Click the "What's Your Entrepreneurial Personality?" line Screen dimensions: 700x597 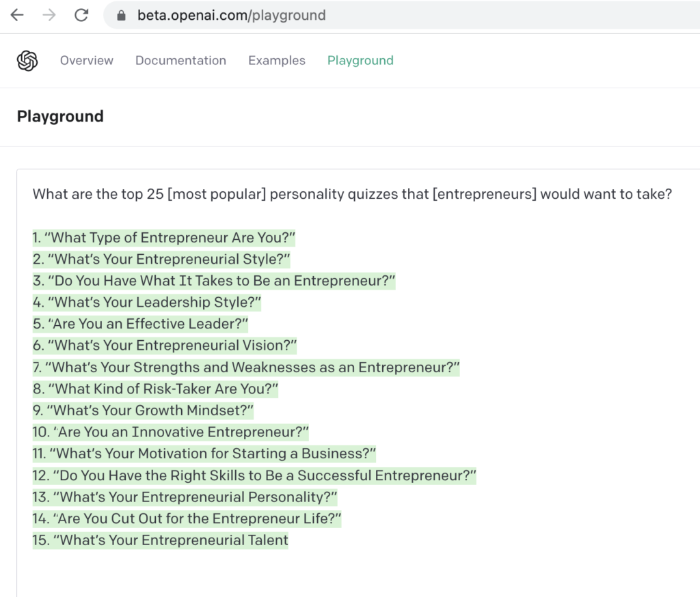[x=185, y=497]
